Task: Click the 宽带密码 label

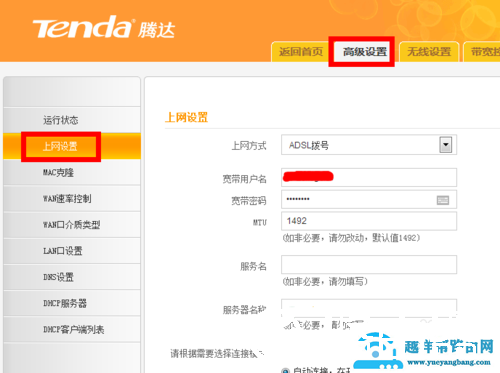Action: (249, 201)
